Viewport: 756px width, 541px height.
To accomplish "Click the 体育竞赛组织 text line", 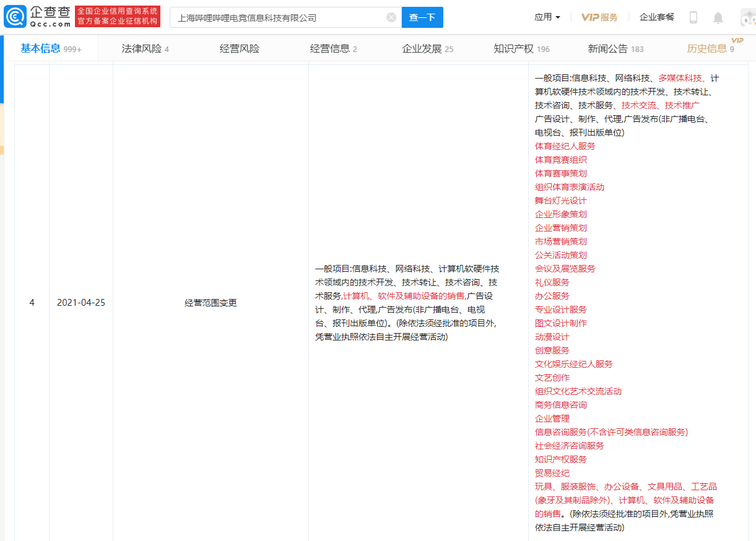I will tap(561, 160).
